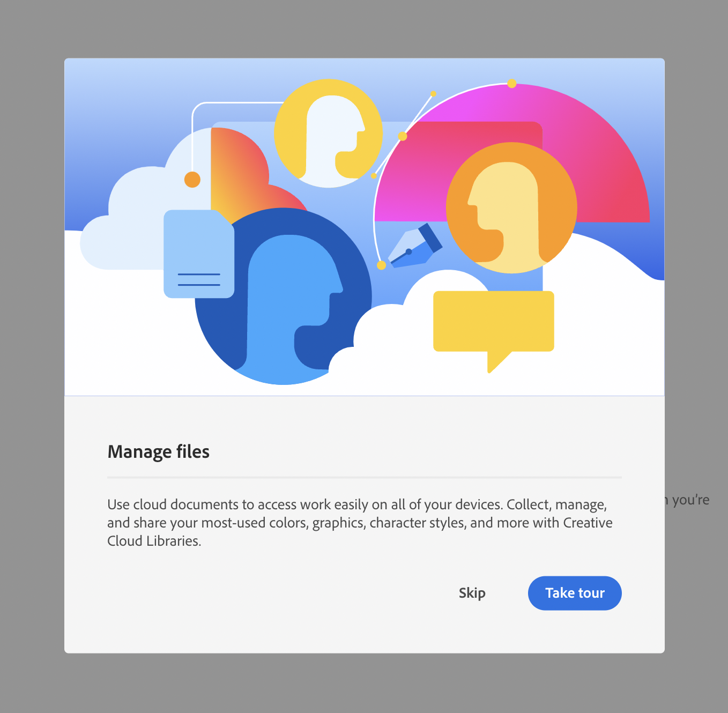The height and width of the screenshot is (713, 728).
Task: Select the yellow speech bubble graphic
Action: (x=493, y=322)
